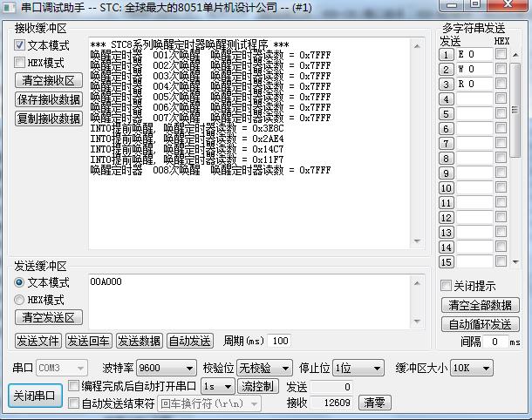This screenshot has width=532, height=420.
Task: Edit multi-string field containing 'W 0'
Action: tap(474, 69)
